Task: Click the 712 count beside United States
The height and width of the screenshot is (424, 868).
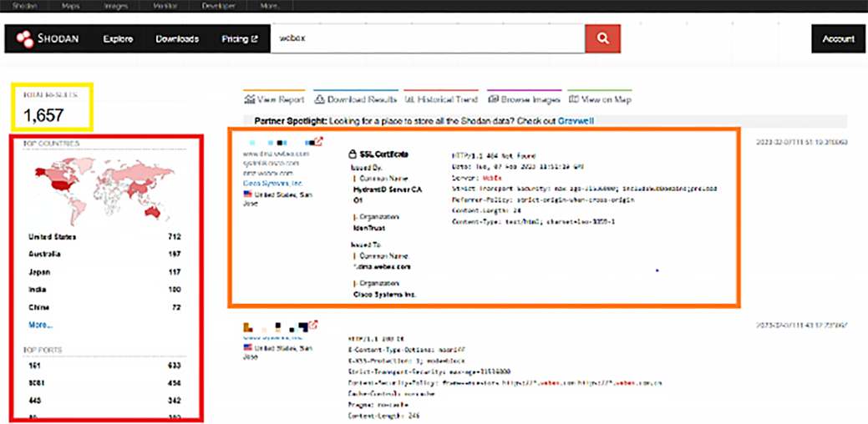Action: [175, 236]
